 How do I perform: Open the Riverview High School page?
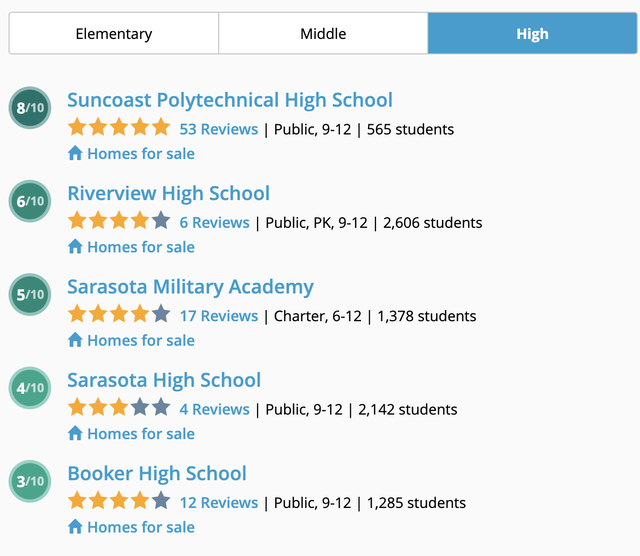(x=169, y=194)
